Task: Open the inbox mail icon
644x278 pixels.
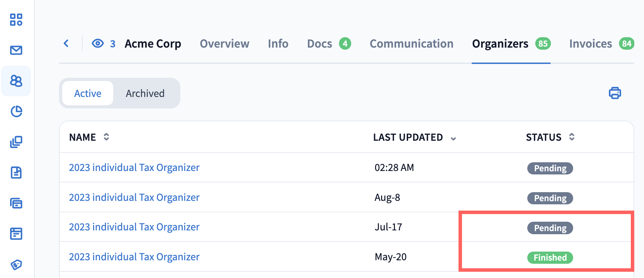Action: 16,50
